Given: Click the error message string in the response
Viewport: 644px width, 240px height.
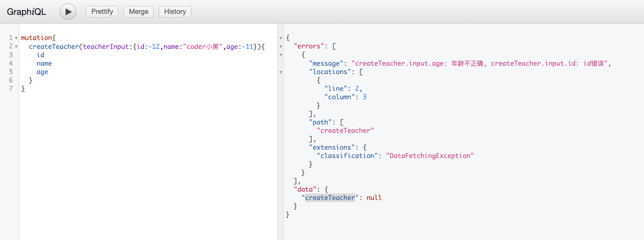Looking at the screenshot, I should pos(480,63).
